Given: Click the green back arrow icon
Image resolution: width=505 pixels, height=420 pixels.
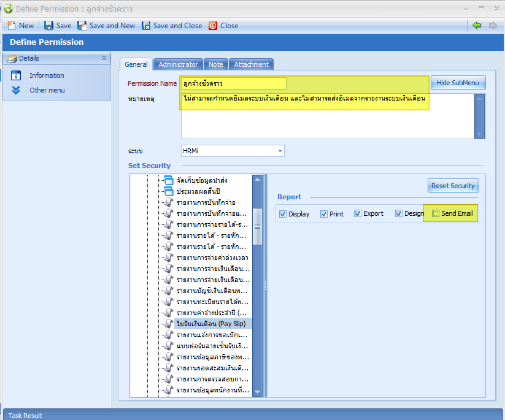Looking at the screenshot, I should pyautogui.click(x=477, y=25).
